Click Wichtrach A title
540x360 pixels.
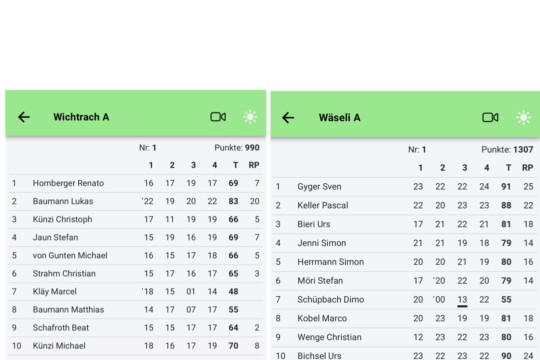pyautogui.click(x=81, y=117)
